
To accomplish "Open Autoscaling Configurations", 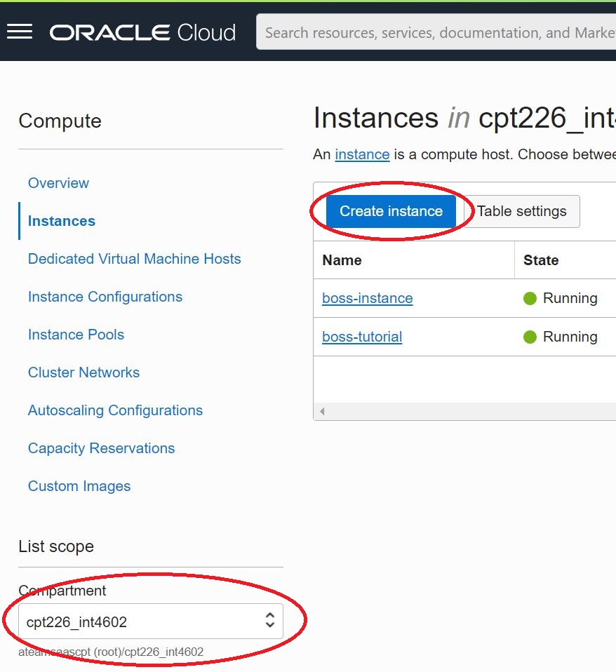I will pyautogui.click(x=115, y=410).
